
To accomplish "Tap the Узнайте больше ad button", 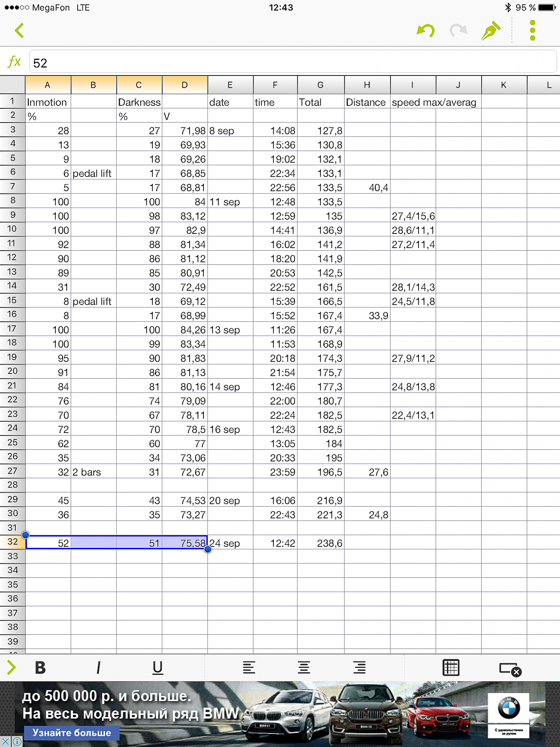I will [x=71, y=732].
